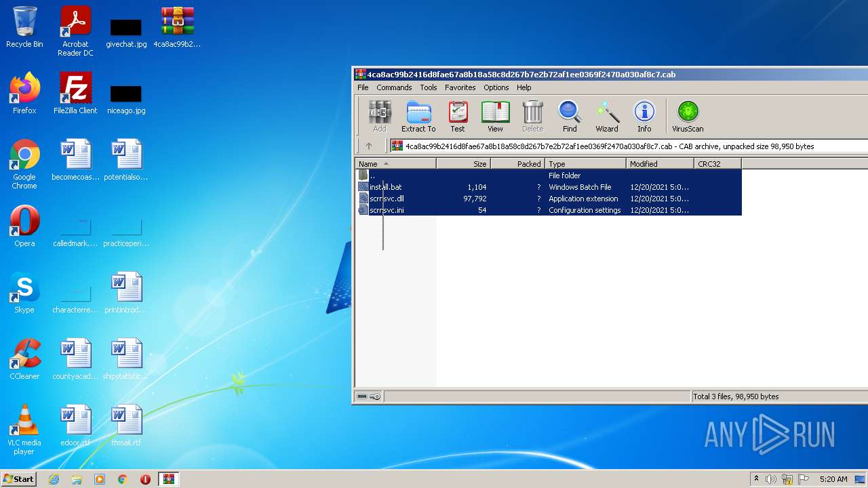Open Chrome from the taskbar
Screen dimensions: 868x488
click(x=123, y=479)
